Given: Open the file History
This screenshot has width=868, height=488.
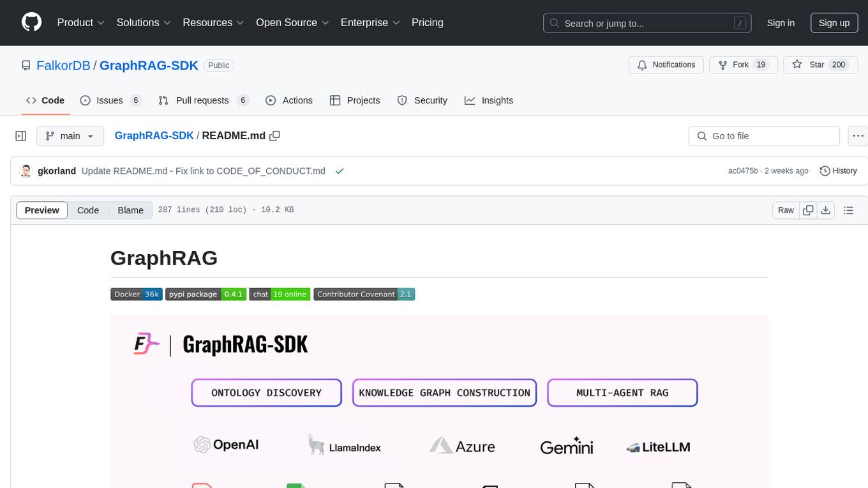Looking at the screenshot, I should click(838, 171).
